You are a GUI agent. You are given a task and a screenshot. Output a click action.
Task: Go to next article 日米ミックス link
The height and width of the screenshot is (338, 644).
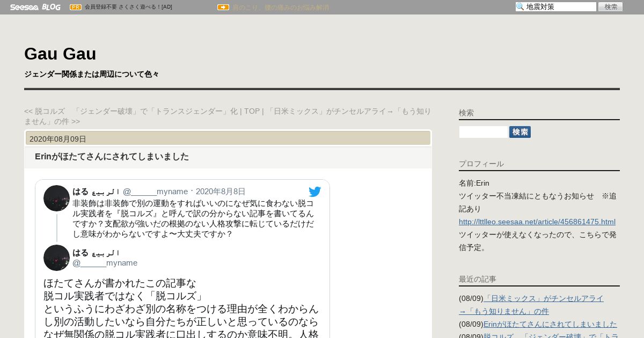[228, 116]
